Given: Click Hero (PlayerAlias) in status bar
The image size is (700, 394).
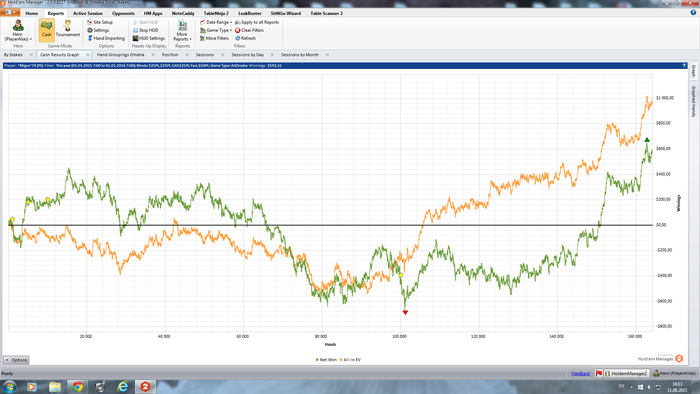Looking at the screenshot, I should point(674,373).
